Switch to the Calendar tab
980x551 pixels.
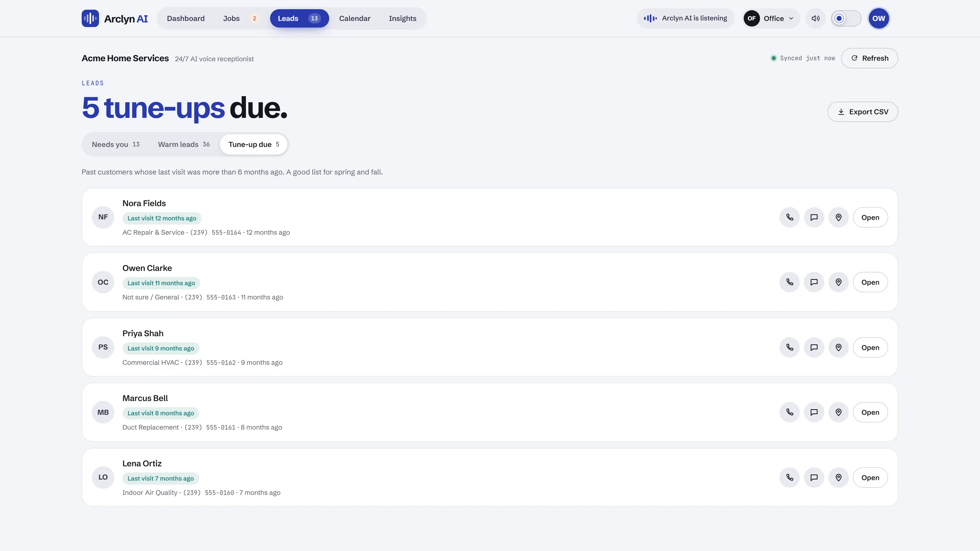pyautogui.click(x=355, y=18)
